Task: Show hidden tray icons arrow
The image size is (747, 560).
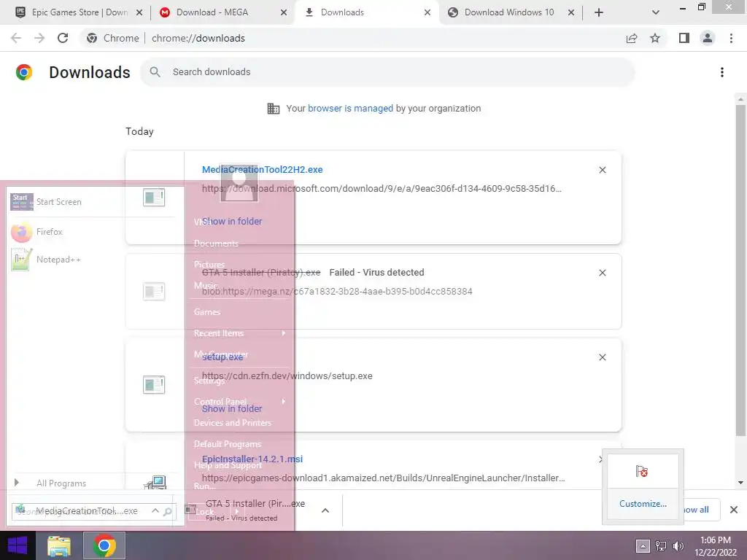Action: pos(642,545)
